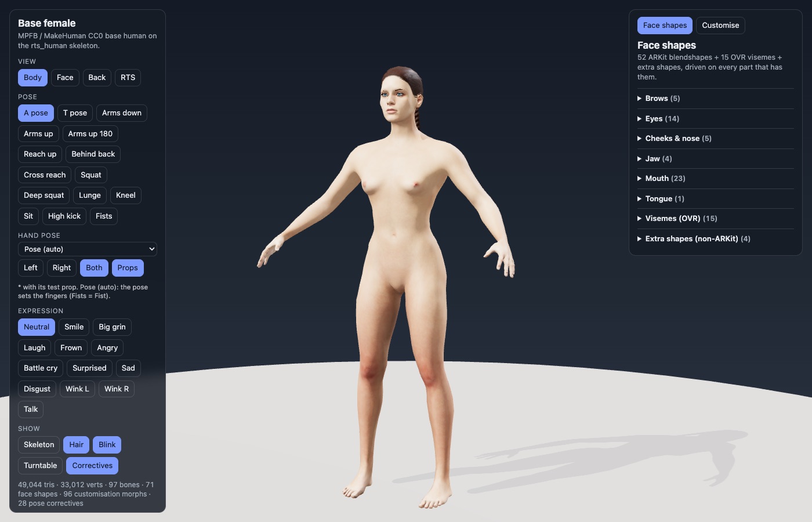Image resolution: width=812 pixels, height=522 pixels.
Task: Open the Hand Pose (auto) dropdown
Action: 88,249
